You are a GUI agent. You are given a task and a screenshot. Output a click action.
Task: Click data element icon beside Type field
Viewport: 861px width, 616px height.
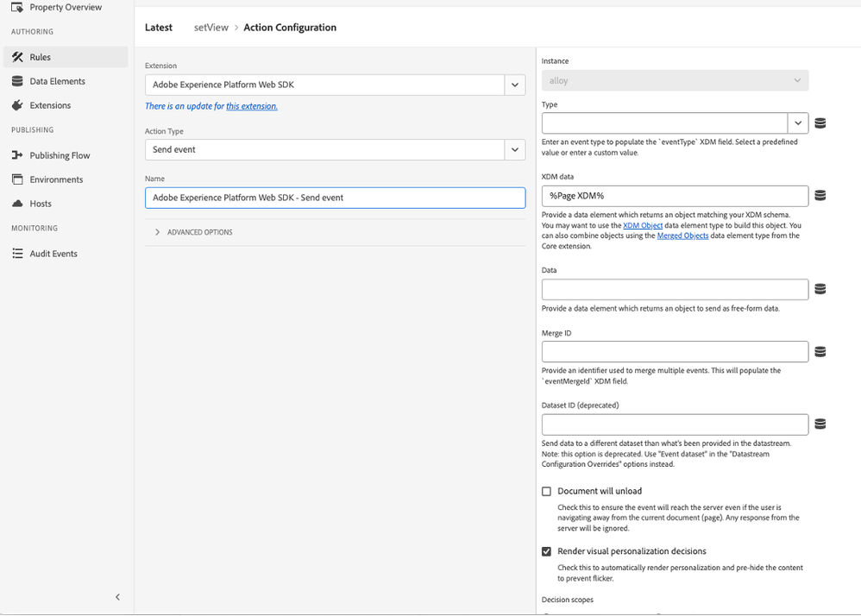(820, 123)
